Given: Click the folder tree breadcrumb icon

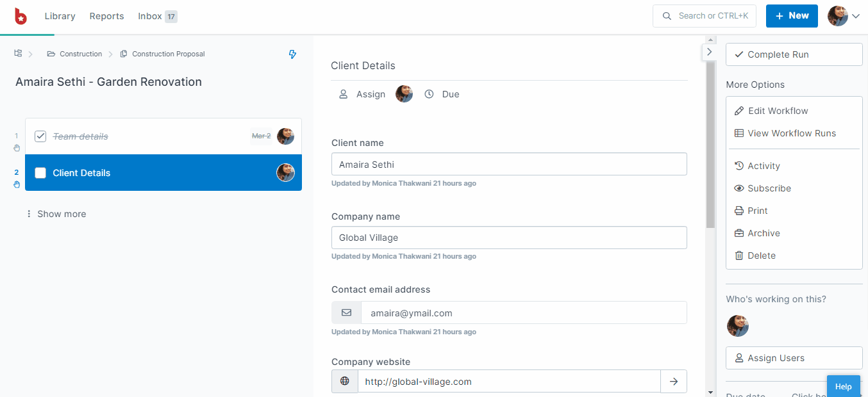Looking at the screenshot, I should point(18,54).
